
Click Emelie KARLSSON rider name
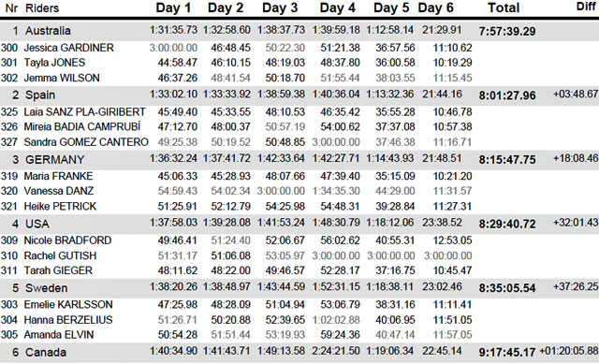tap(68, 304)
